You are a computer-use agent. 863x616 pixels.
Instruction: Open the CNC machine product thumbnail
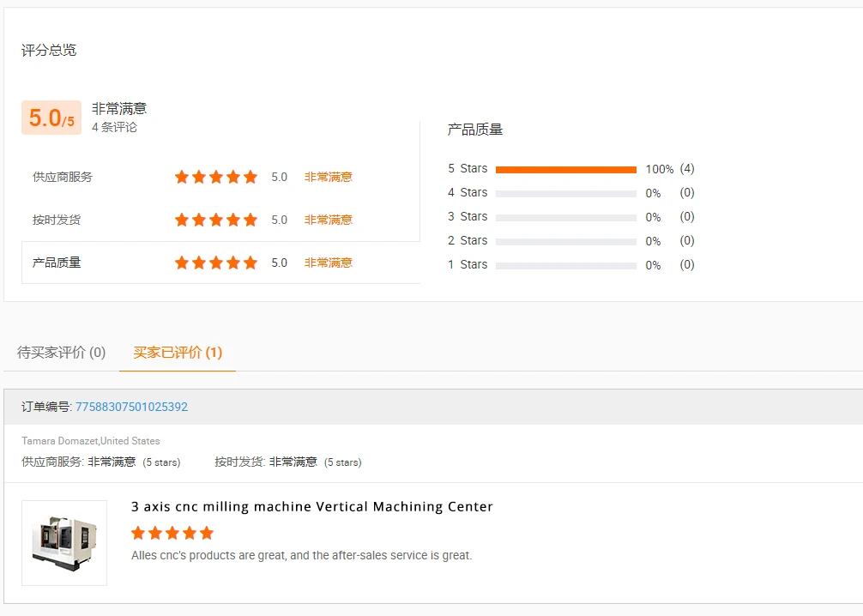(64, 542)
